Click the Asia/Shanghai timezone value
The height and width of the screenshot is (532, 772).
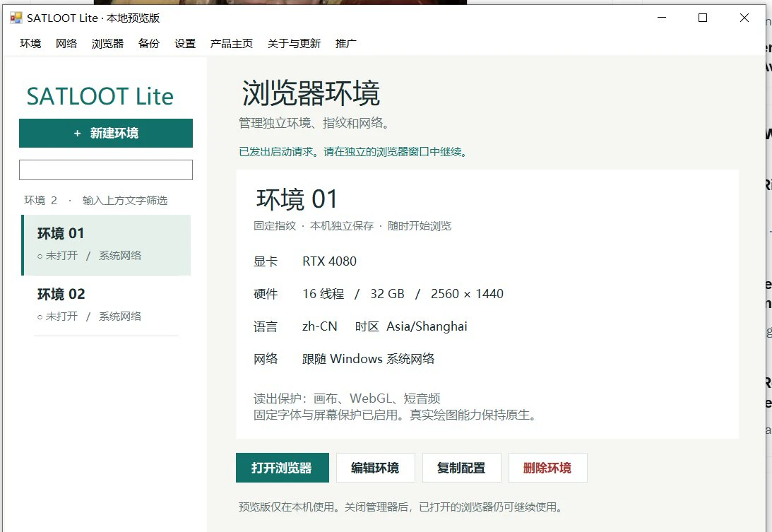pos(427,326)
